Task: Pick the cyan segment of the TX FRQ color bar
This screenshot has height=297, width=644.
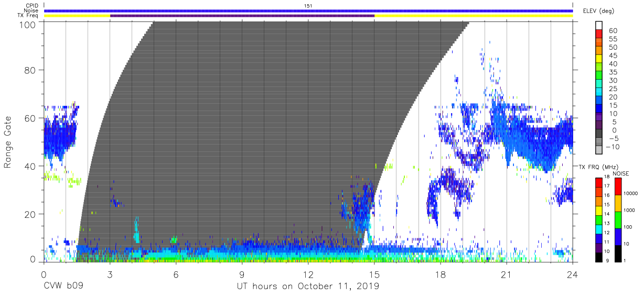Action: coord(599,229)
